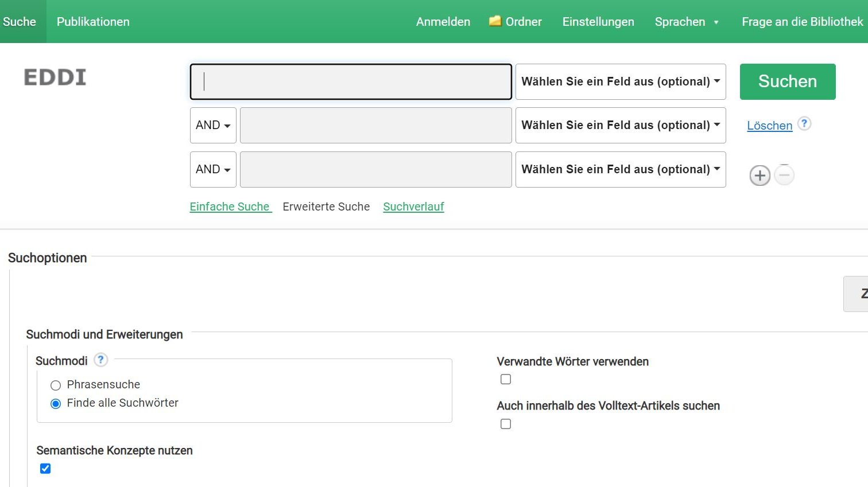Focus the first search text field

coord(351,81)
